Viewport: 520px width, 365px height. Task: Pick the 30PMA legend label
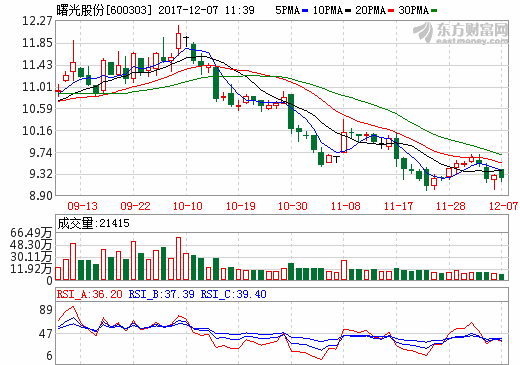click(x=414, y=10)
